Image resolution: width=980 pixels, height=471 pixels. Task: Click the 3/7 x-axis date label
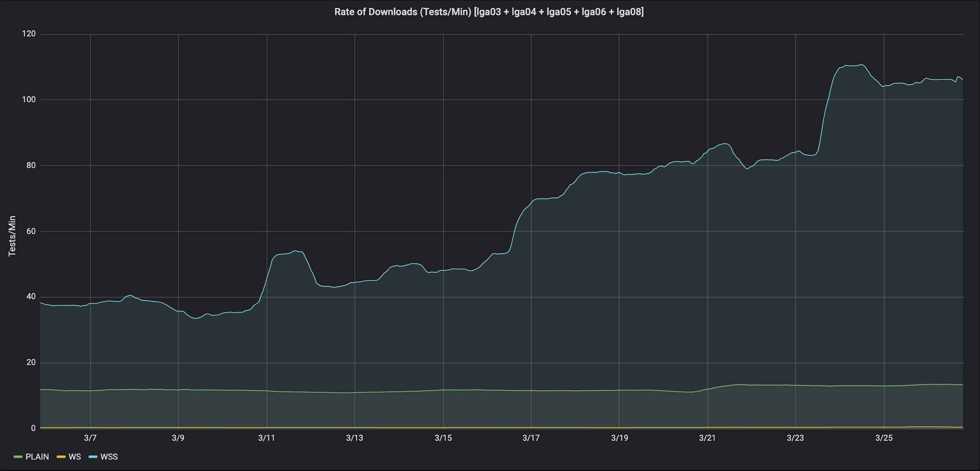tap(90, 438)
